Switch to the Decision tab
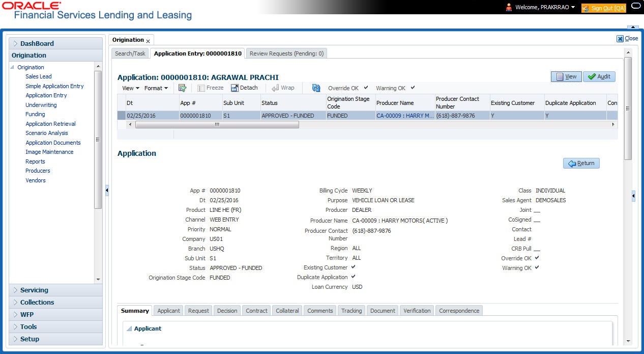The image size is (644, 354). coord(227,311)
